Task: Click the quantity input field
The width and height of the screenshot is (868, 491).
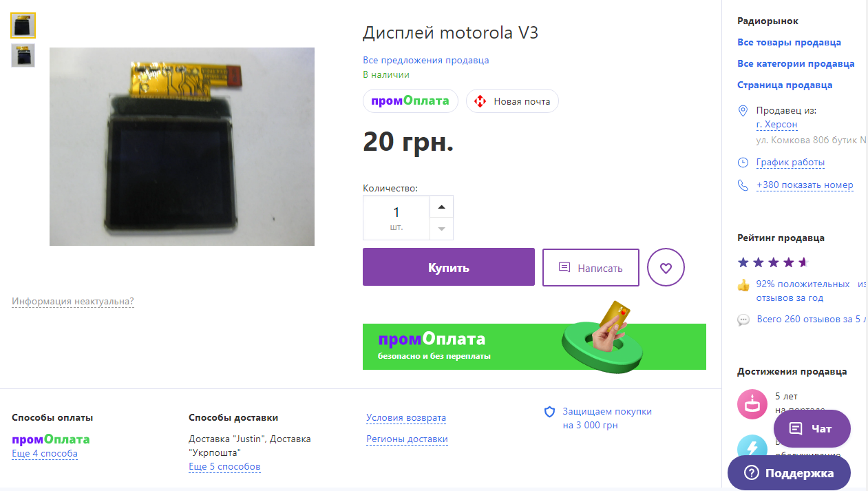Action: (x=396, y=218)
